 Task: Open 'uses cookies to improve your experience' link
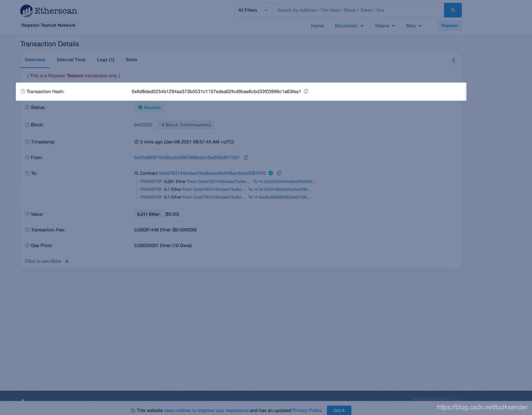pyautogui.click(x=206, y=410)
